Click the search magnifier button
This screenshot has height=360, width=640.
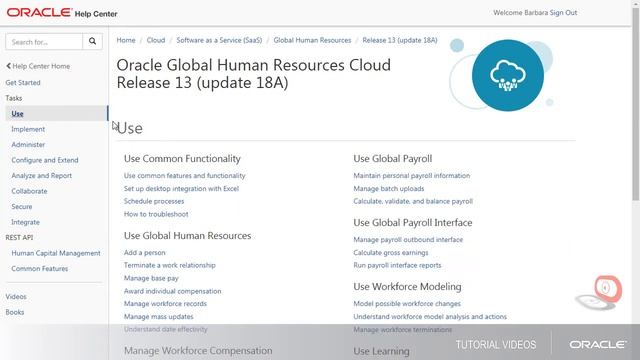point(93,42)
